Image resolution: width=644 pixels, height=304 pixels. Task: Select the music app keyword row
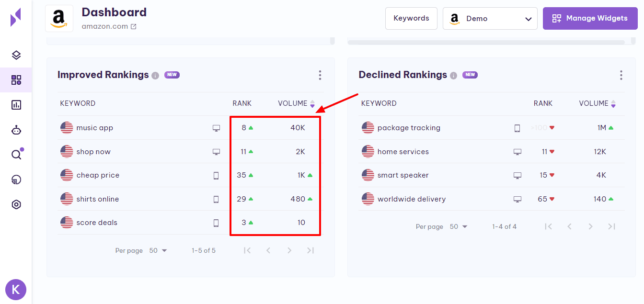coord(95,128)
